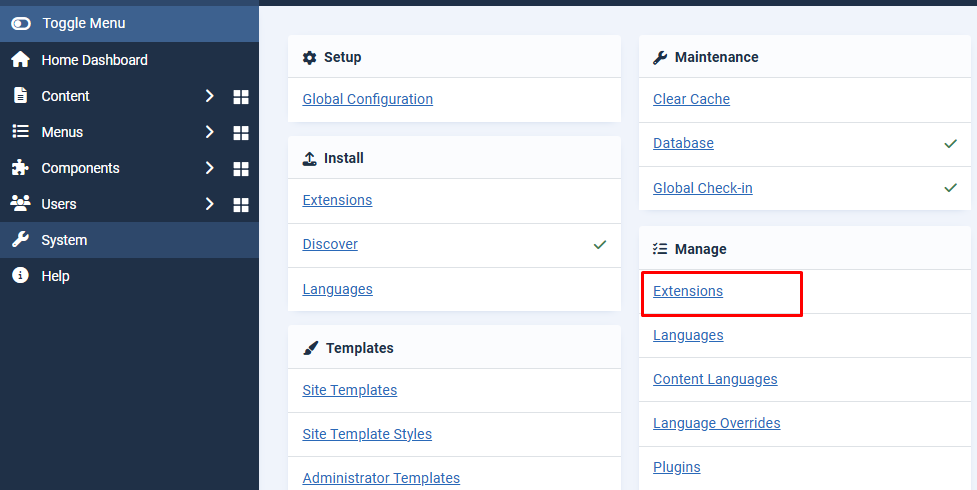The image size is (977, 490).
Task: Expand the Components submenu chevron
Action: 209,168
